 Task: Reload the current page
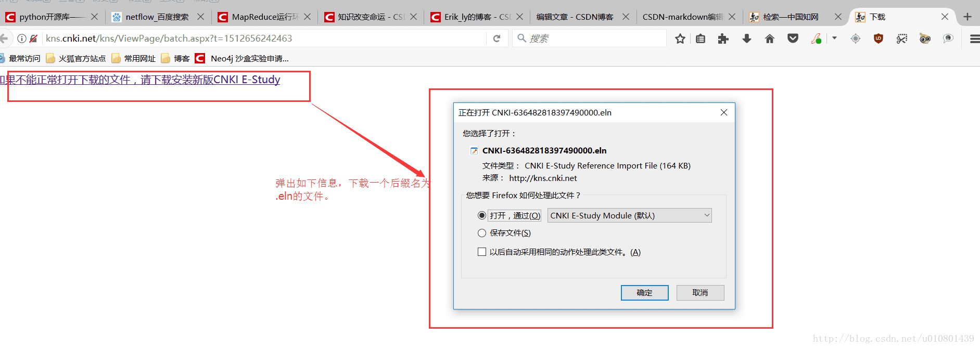497,38
